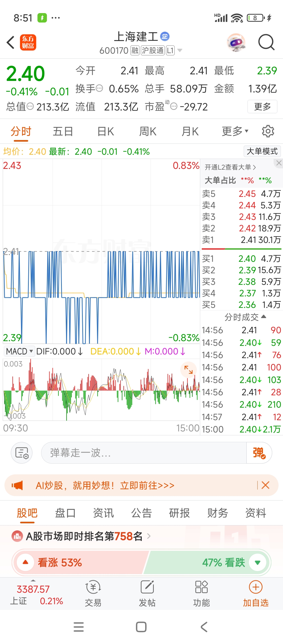Image resolution: width=283 pixels, height=644 pixels.
Task: Open MACD indicator dropdown
Action: point(19,351)
